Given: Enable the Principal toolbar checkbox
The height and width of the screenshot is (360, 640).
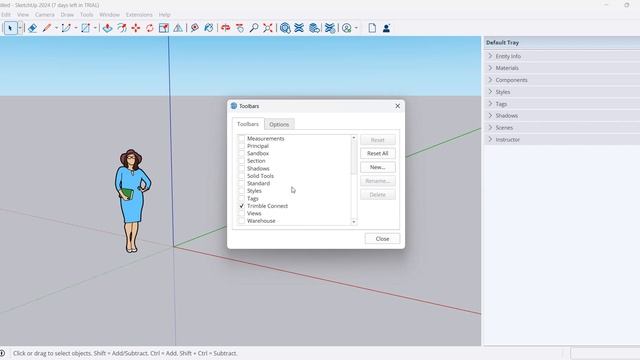Looking at the screenshot, I should point(242,146).
